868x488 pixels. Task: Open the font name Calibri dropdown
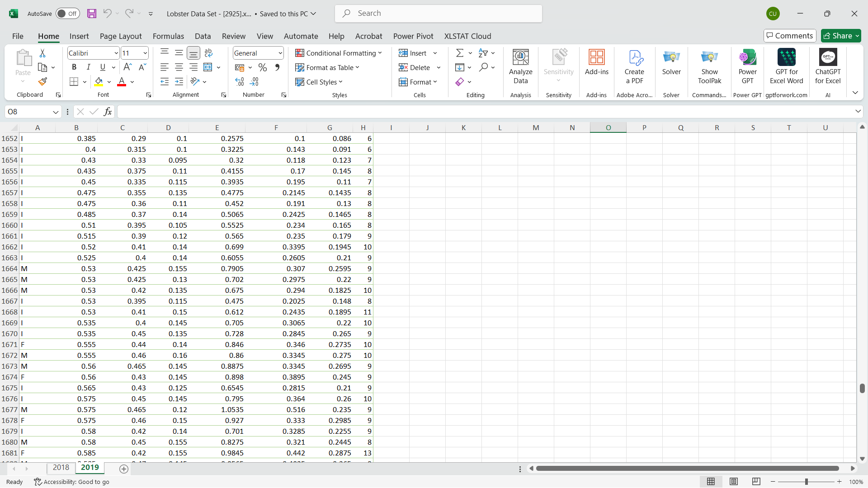tap(116, 53)
